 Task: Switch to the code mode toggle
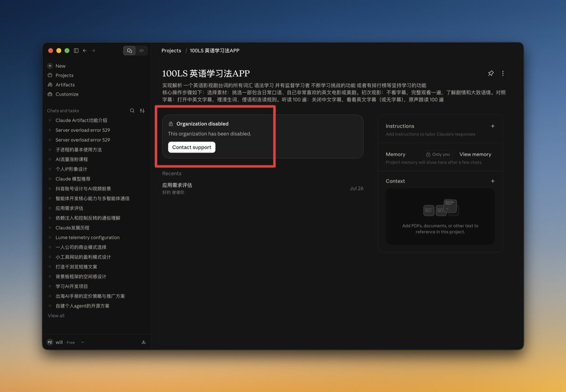141,50
